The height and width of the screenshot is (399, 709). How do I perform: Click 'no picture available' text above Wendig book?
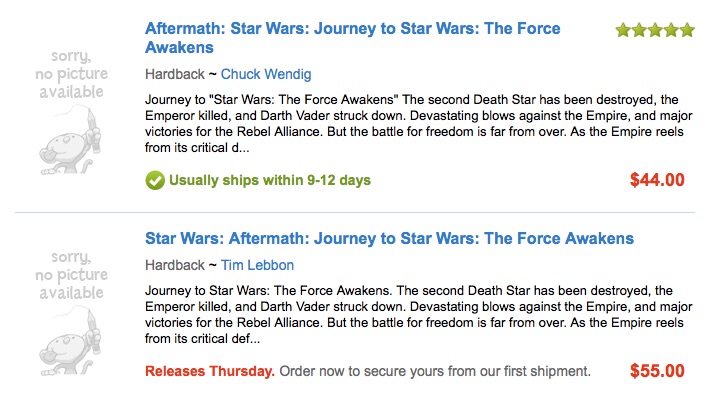coord(71,74)
